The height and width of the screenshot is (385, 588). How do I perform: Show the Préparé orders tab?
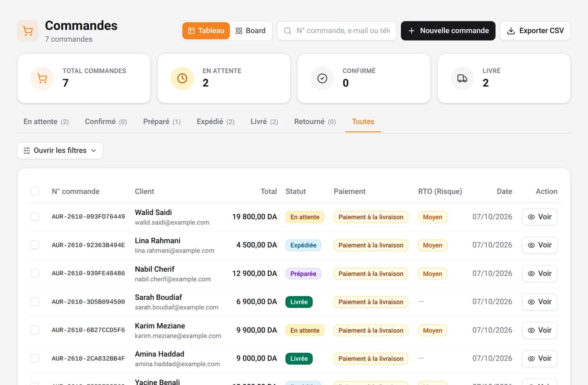tap(162, 121)
